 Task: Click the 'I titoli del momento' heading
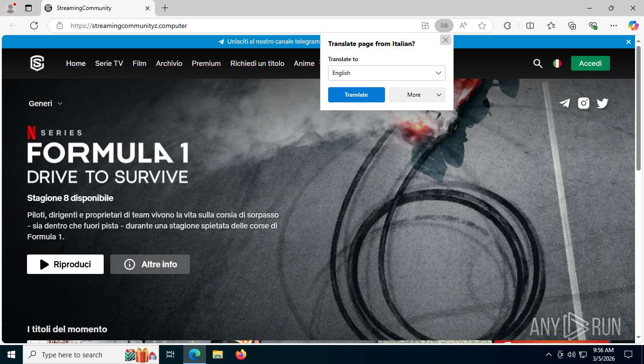coord(67,329)
